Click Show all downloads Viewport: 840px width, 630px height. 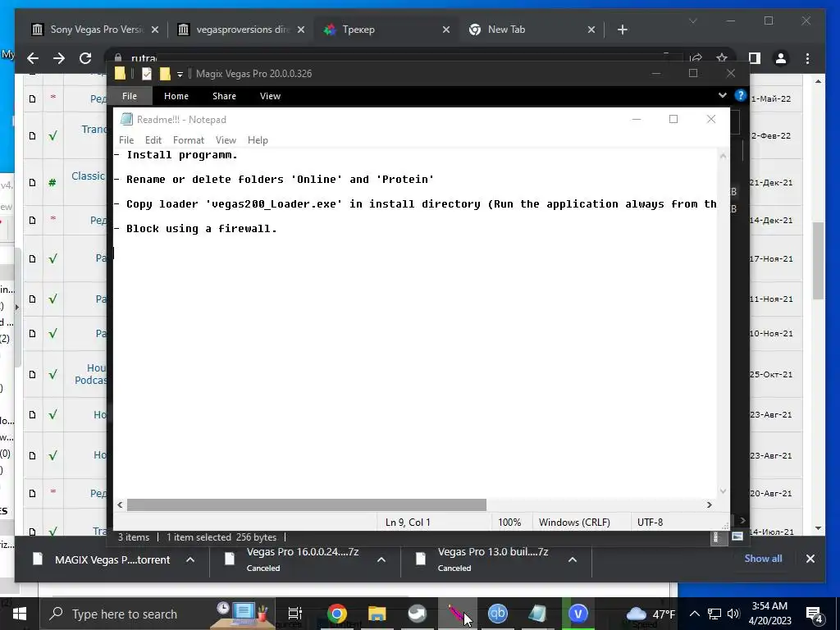(763, 558)
